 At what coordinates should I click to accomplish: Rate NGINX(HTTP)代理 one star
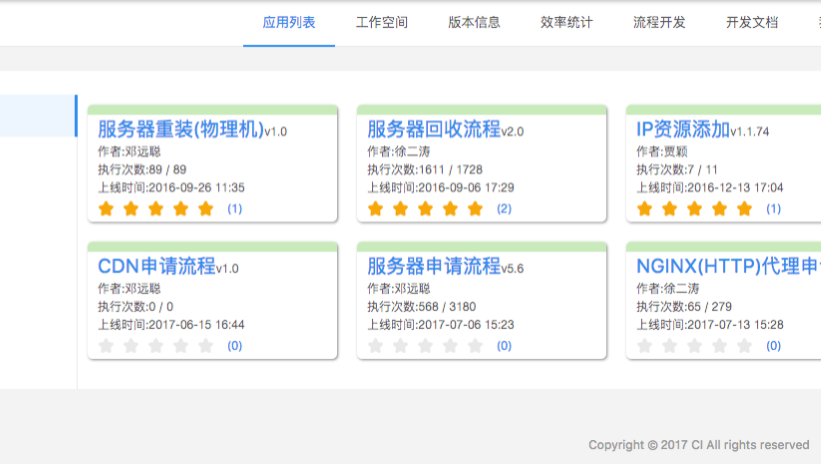pos(645,346)
